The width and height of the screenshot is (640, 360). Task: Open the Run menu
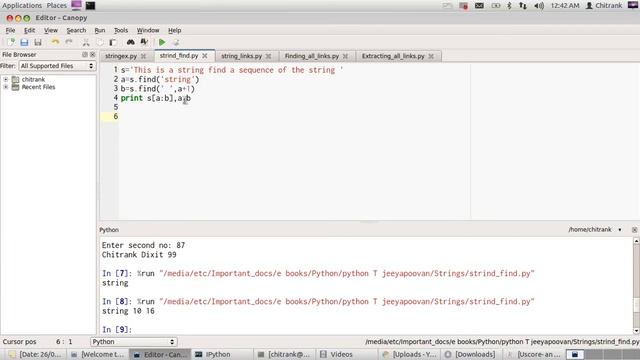coord(100,30)
